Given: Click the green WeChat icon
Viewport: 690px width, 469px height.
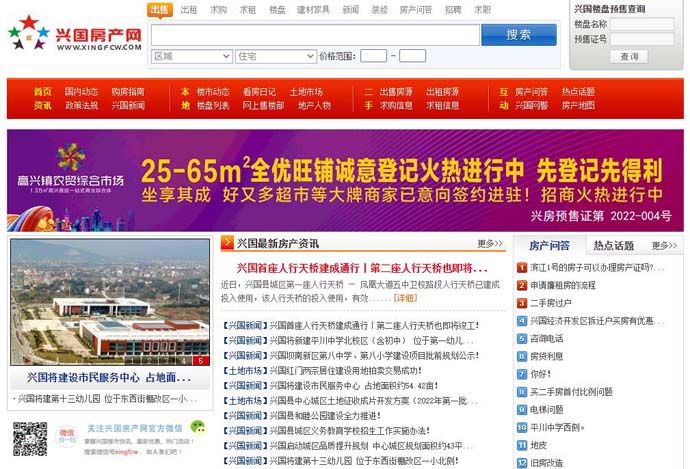Looking at the screenshot, I should (198, 426).
